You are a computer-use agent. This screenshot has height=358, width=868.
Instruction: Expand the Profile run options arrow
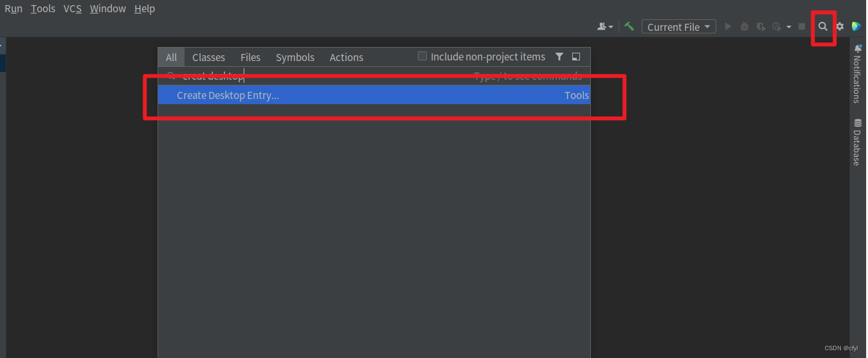(x=789, y=27)
